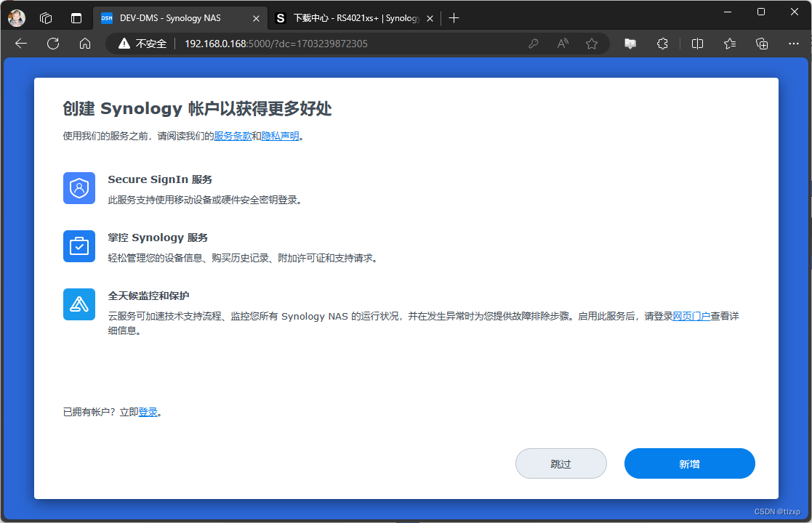This screenshot has width=812, height=523.
Task: Open the tab actions menu icon
Action: [76, 18]
